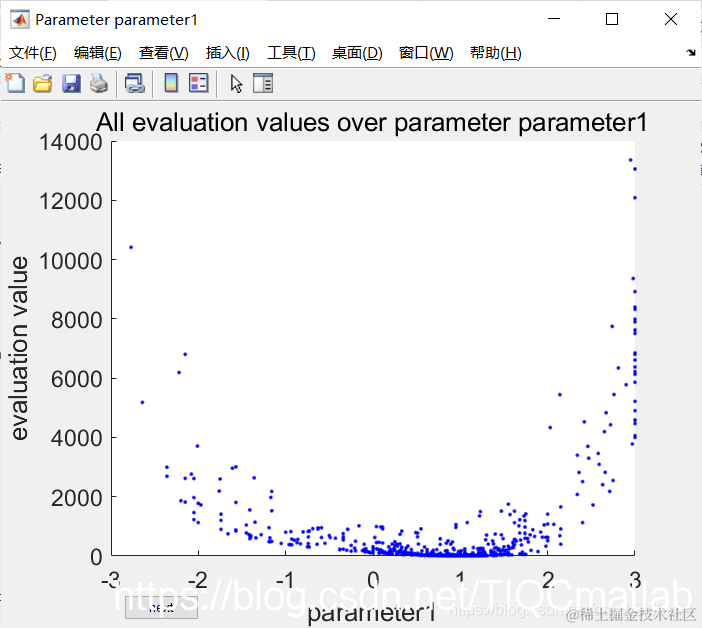Click the dock figure arrow icon

691,52
